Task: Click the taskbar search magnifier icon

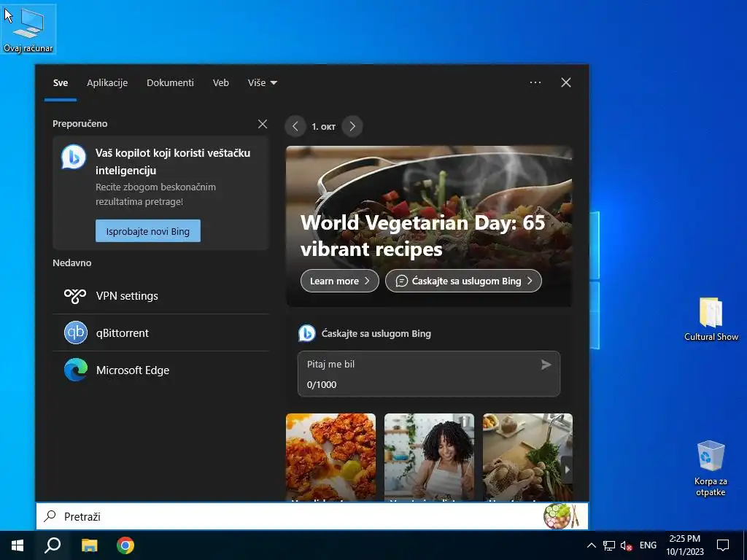Action: point(53,545)
